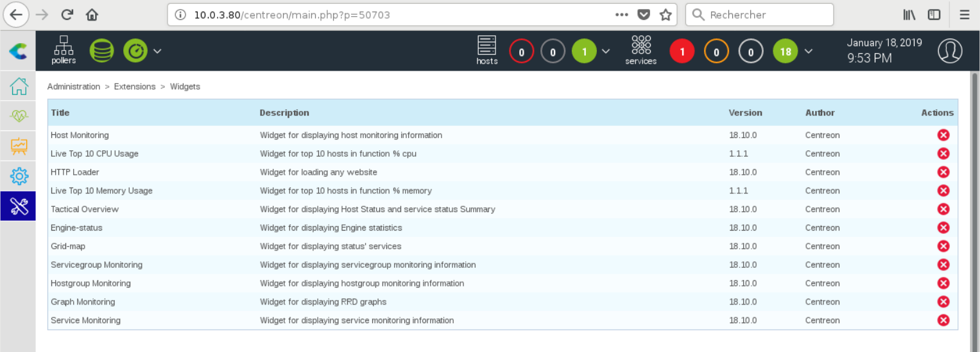Open the Configuration gear sidebar icon
This screenshot has width=980, height=352.
coord(19,175)
